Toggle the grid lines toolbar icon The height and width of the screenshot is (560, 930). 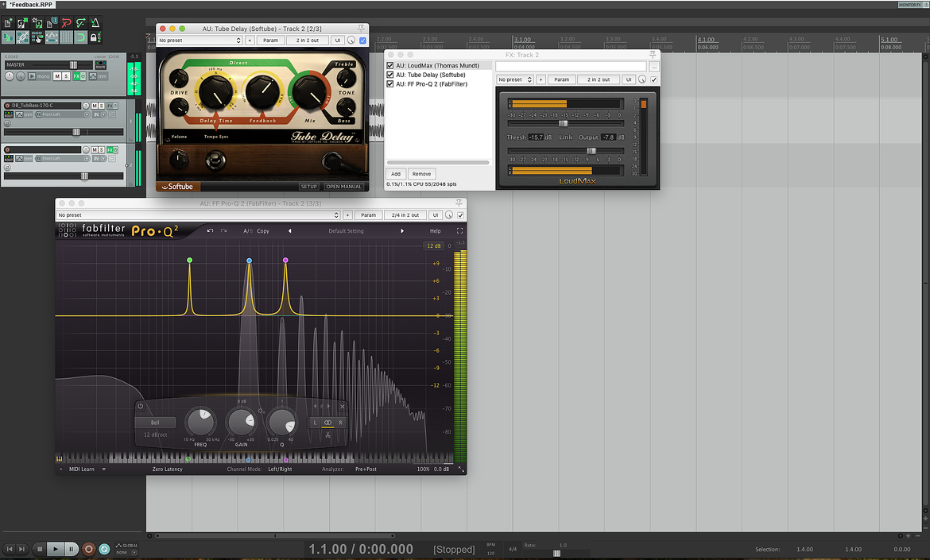[66, 37]
